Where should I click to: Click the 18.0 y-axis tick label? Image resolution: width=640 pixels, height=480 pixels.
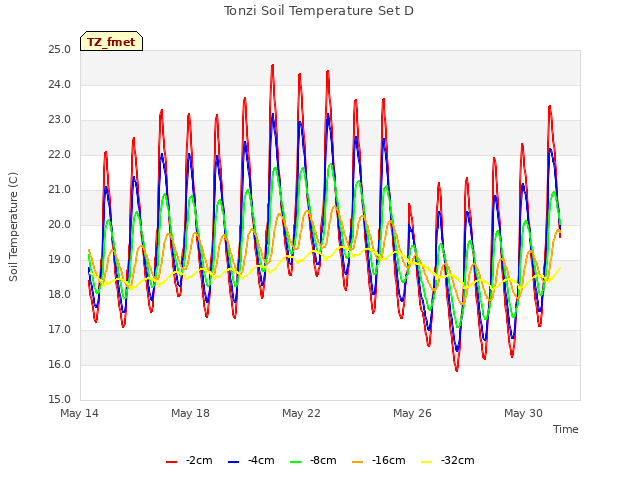tap(60, 295)
